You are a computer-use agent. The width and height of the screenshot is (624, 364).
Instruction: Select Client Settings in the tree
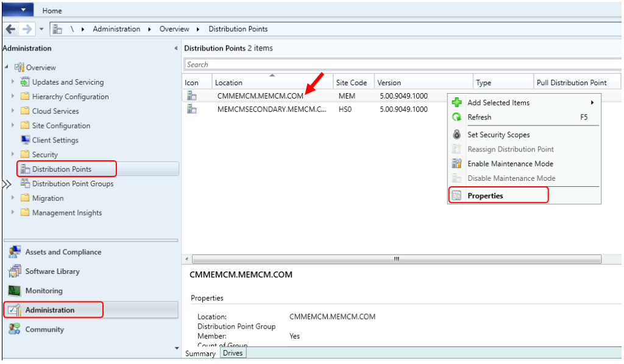55,140
